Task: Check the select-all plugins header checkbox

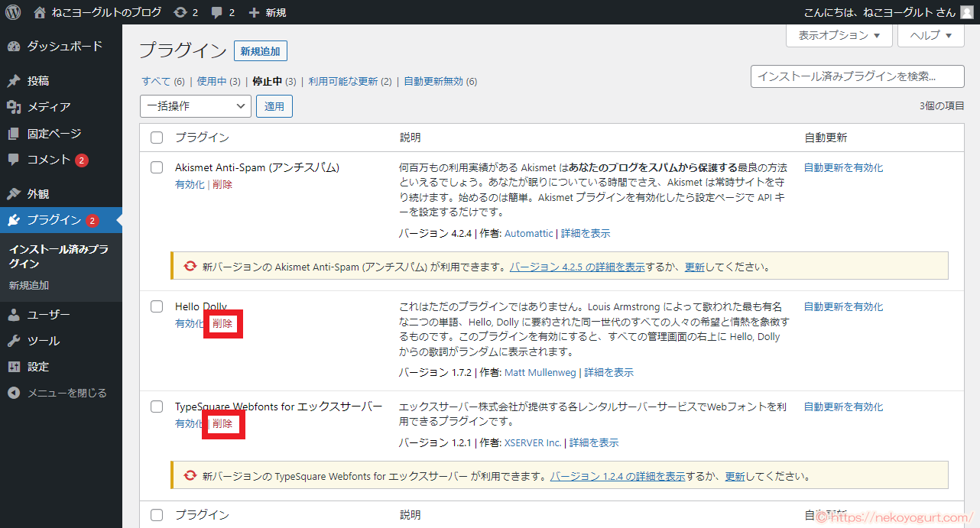Action: click(x=157, y=137)
